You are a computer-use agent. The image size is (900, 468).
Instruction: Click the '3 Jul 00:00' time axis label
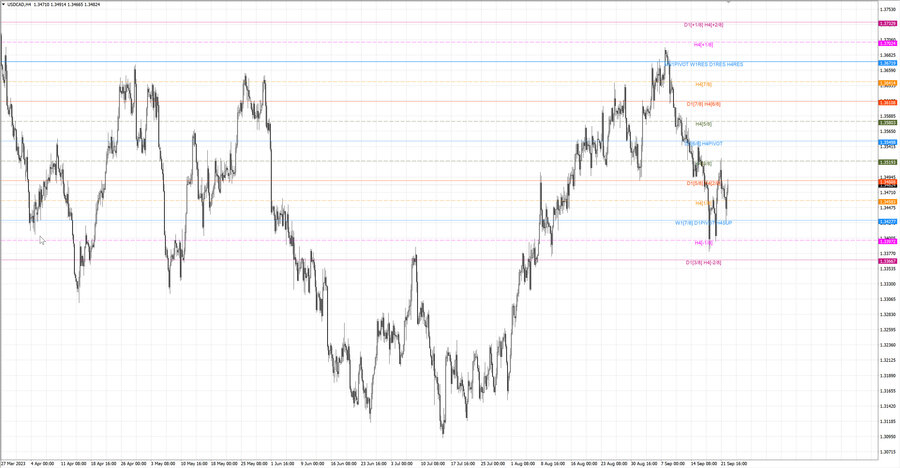[x=402, y=463]
